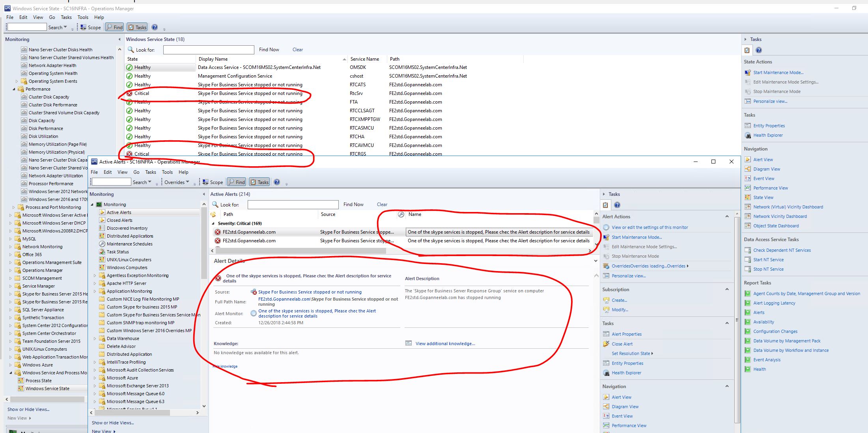Open the Tools menu in Active Alerts window
868x433 pixels.
167,172
